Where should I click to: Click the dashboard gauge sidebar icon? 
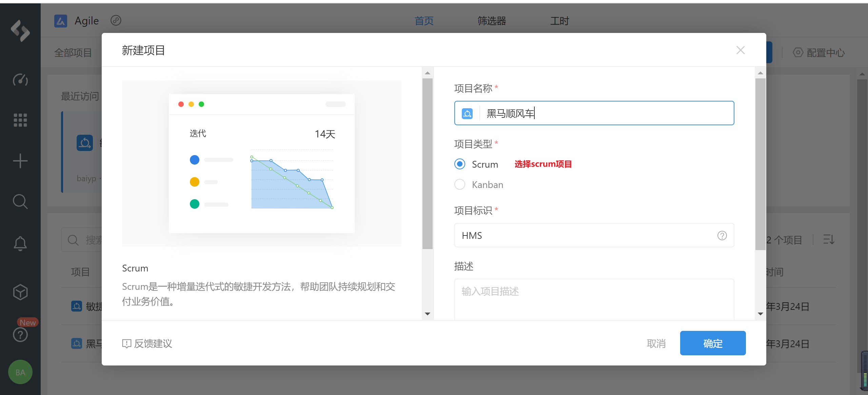[20, 80]
